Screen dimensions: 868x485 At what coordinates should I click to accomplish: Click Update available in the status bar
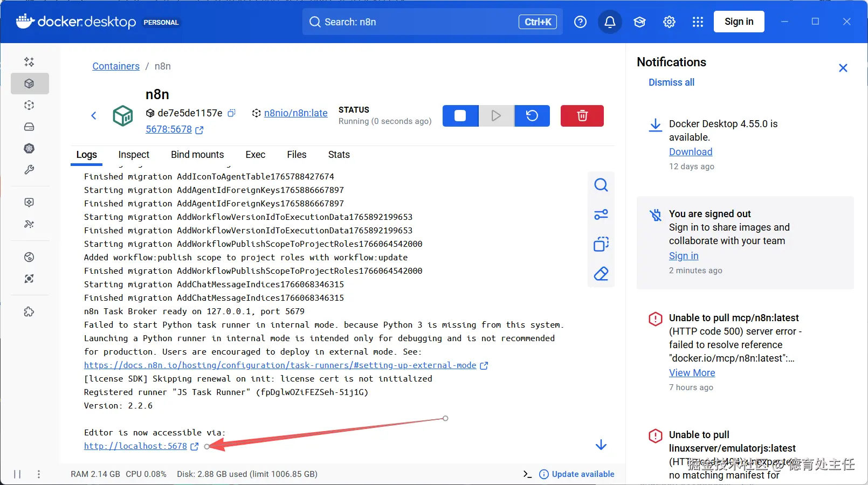[577, 474]
